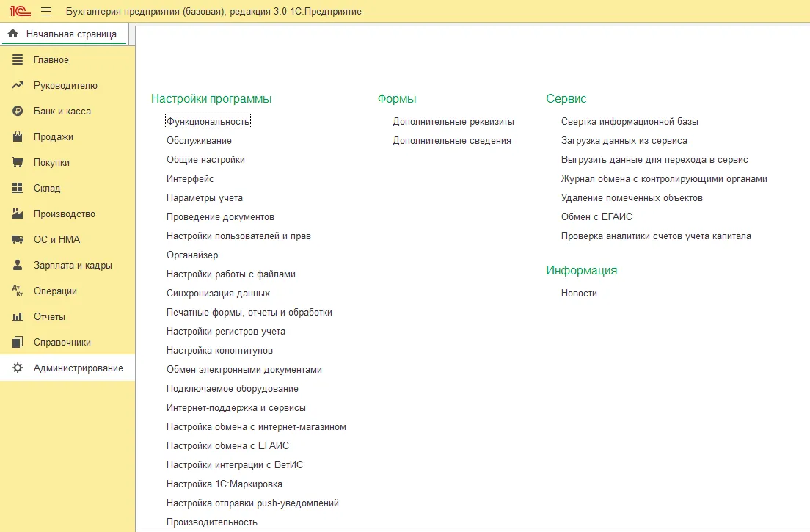Open the Органайзер link
Image resolution: width=810 pixels, height=532 pixels.
pyautogui.click(x=192, y=255)
